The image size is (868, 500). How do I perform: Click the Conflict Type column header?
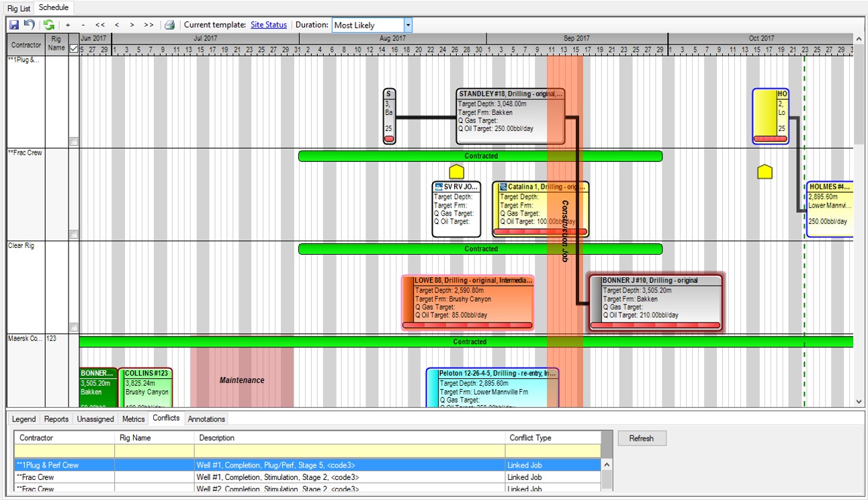coord(553,437)
